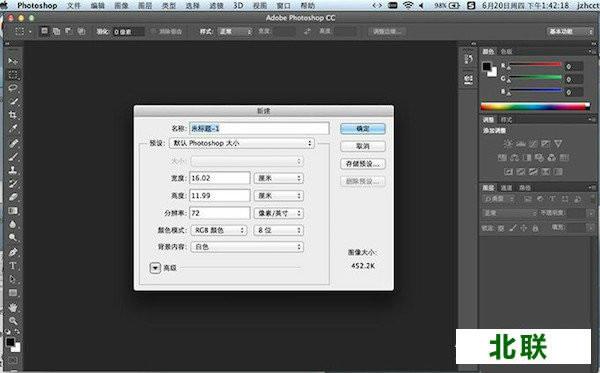Select the Lasso tool

(13, 88)
